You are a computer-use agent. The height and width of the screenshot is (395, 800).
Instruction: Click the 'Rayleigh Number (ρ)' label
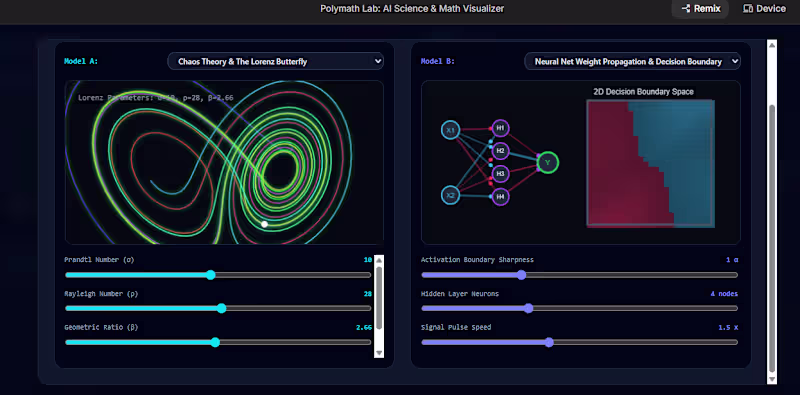pos(101,293)
